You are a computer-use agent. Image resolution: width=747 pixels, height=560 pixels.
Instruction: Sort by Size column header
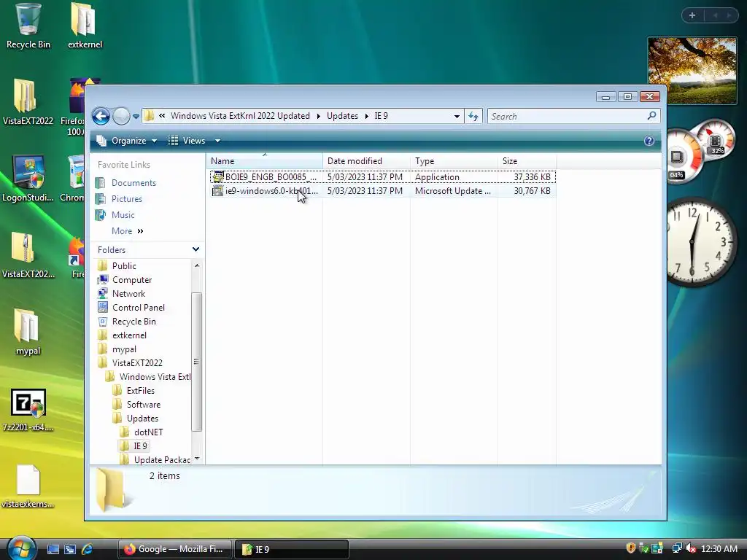click(527, 161)
